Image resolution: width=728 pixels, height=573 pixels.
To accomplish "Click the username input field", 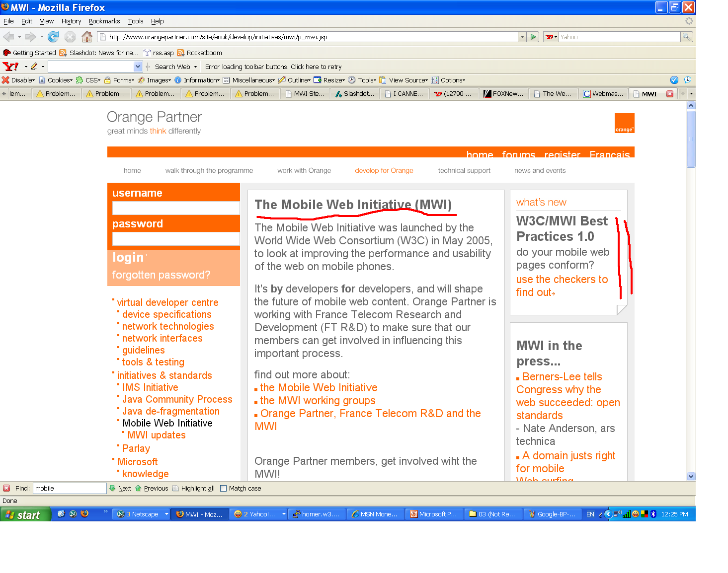I will (175, 208).
